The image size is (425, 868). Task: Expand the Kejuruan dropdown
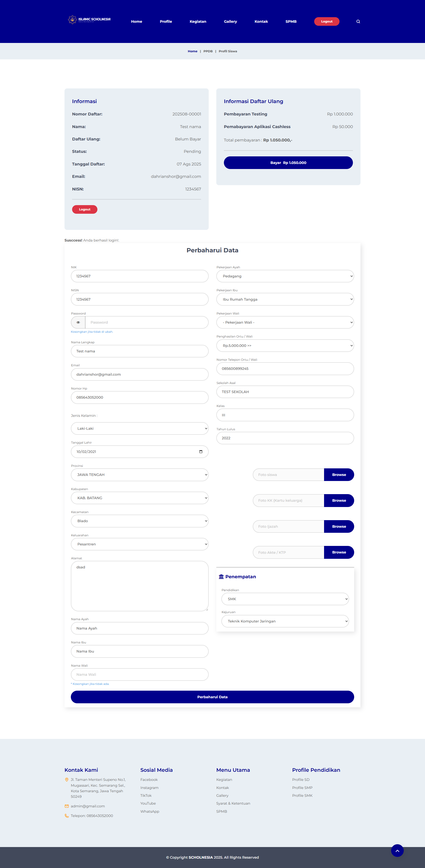285,621
